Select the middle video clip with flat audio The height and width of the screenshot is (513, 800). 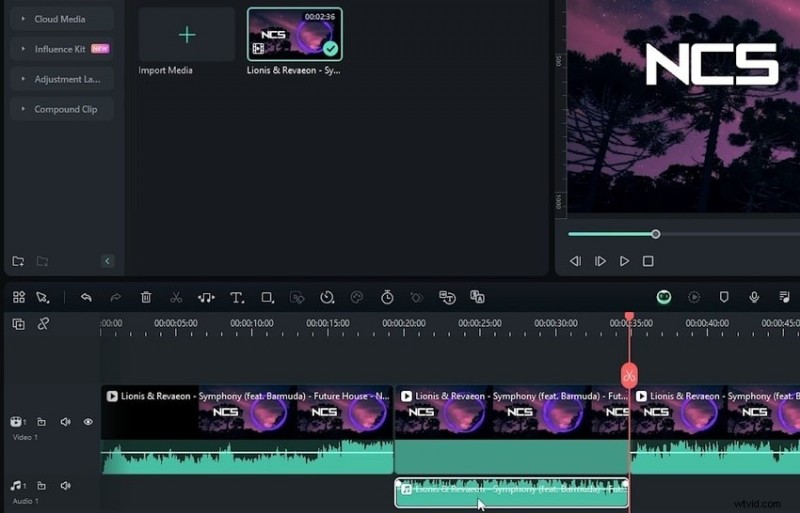pos(512,430)
